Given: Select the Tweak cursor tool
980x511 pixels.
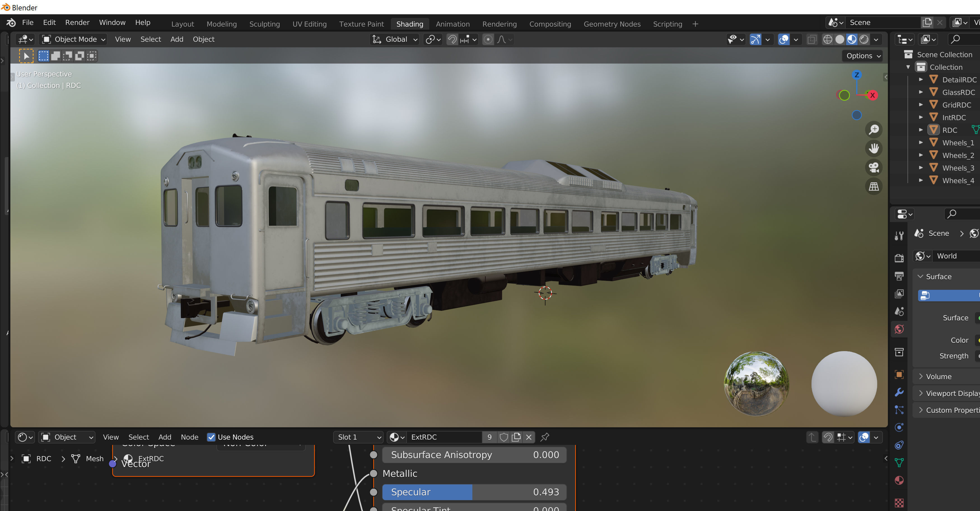Looking at the screenshot, I should pos(26,56).
